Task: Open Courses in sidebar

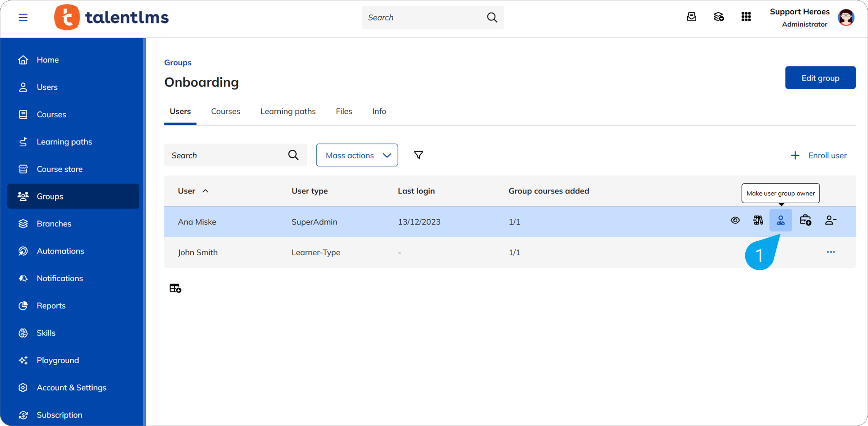Action: coord(73,114)
